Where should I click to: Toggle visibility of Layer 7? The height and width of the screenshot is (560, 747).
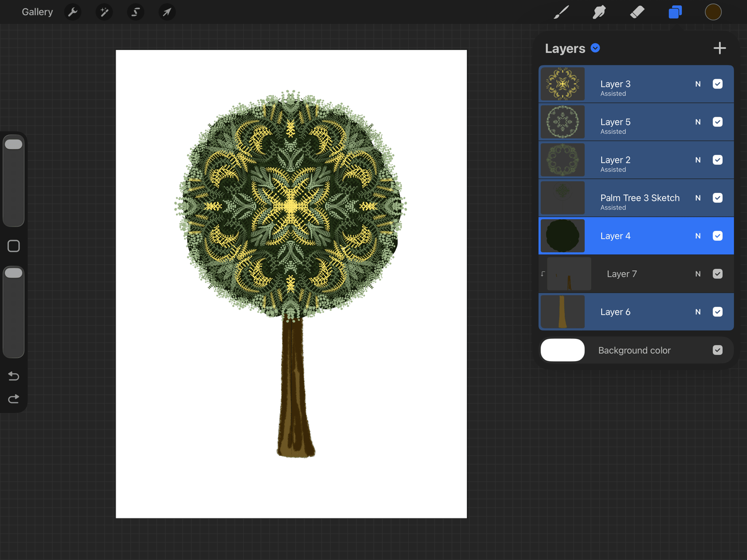(x=717, y=274)
